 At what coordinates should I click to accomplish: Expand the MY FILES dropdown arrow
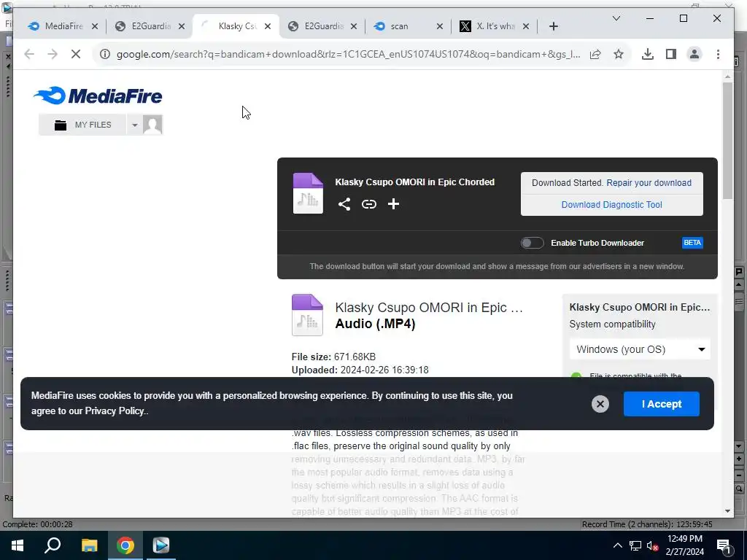click(134, 125)
